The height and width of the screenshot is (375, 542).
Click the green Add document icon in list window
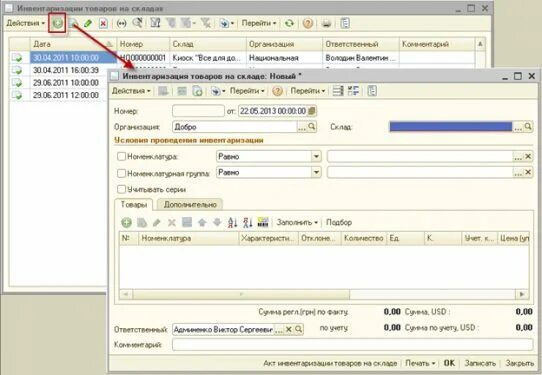coord(57,24)
